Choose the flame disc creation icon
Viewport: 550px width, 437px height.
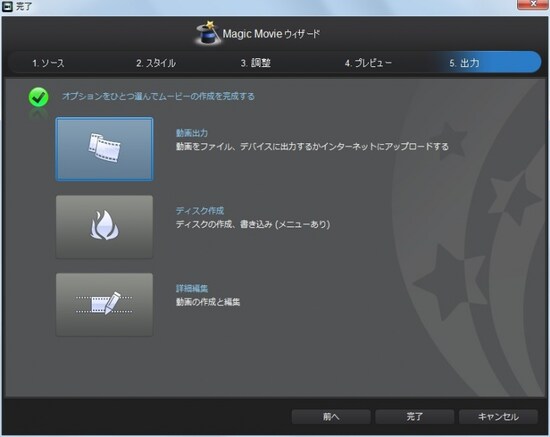104,227
